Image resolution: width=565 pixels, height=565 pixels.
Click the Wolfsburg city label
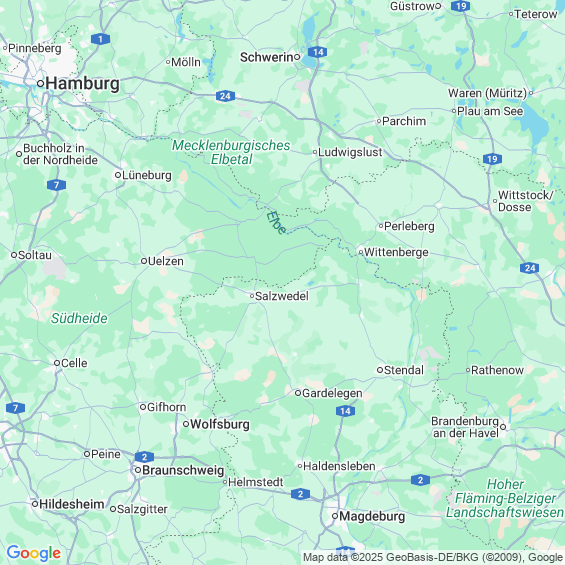click(x=220, y=424)
